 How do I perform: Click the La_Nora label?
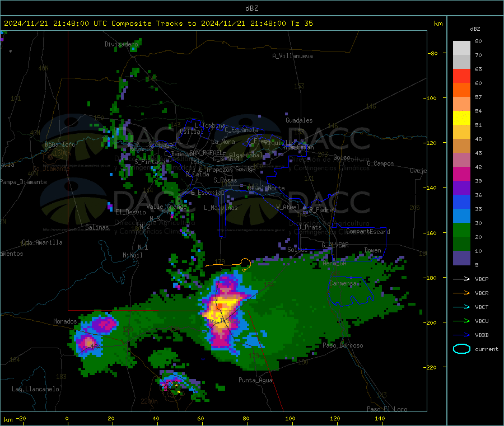point(223,142)
